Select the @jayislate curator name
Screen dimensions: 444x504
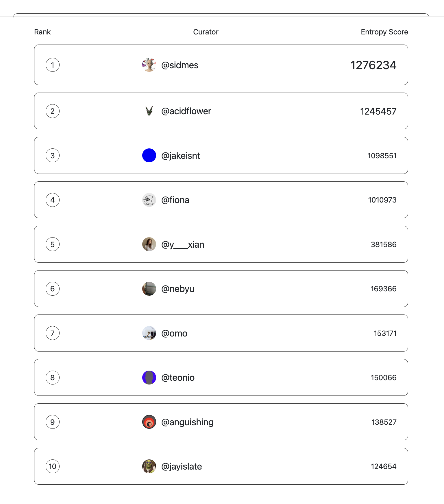click(182, 466)
